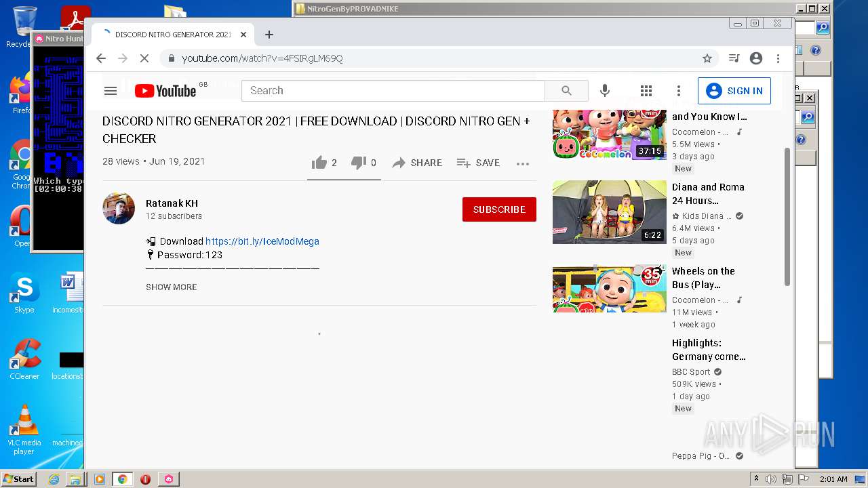Stop the page loading in Chrome
Viewport: 868px width, 488px height.
144,58
